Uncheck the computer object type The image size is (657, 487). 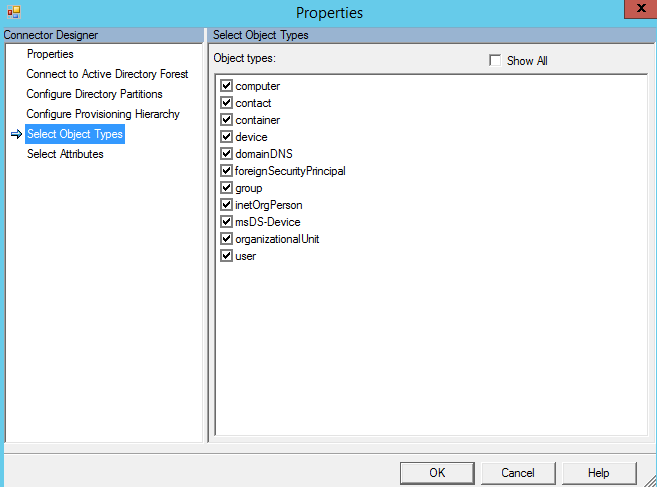[x=226, y=86]
